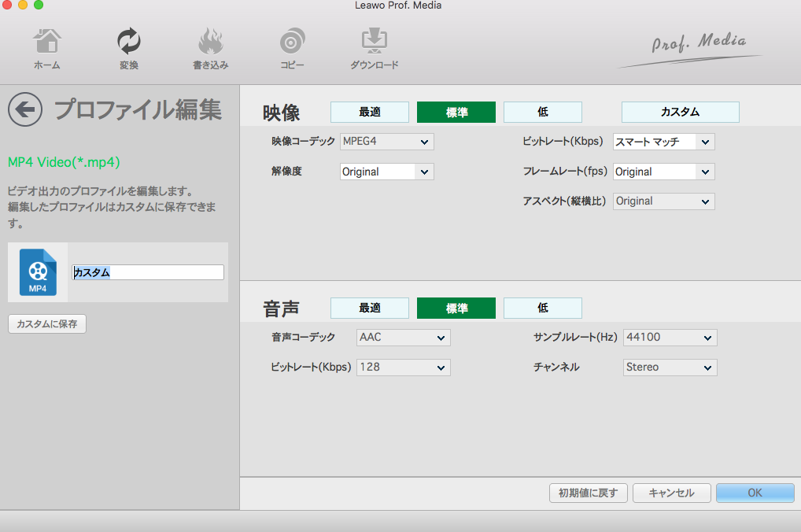This screenshot has height=532, width=801.
Task: Open the 映像コーデック codec dropdown
Action: (386, 142)
